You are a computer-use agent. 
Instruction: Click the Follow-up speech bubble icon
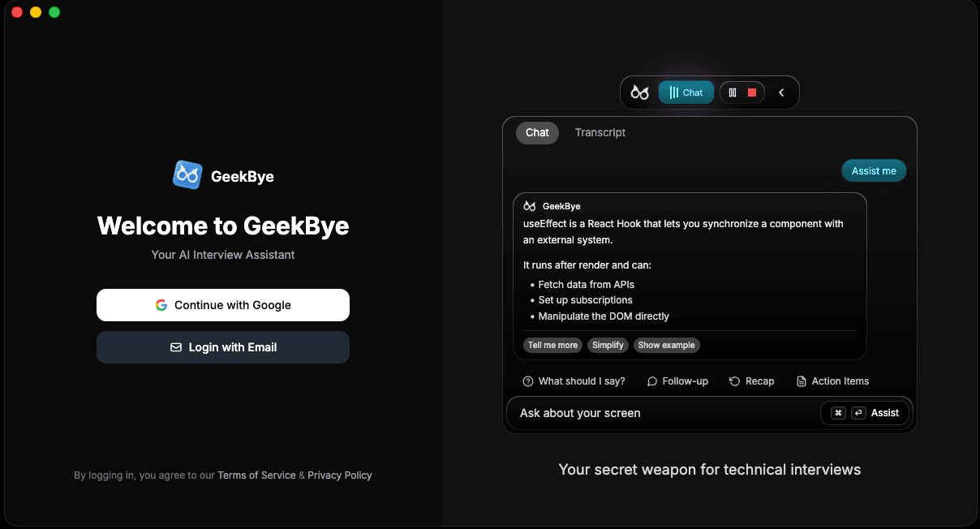[x=652, y=381]
